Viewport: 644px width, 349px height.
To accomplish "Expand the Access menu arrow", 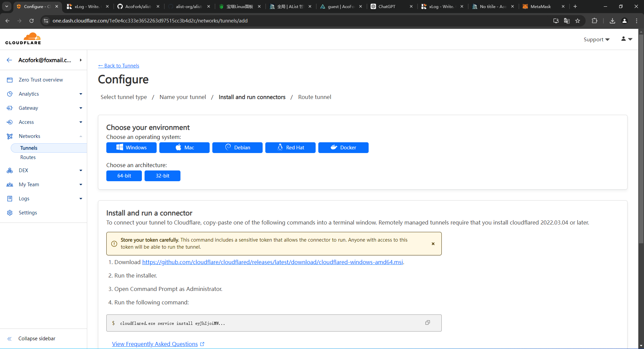I will (81, 122).
